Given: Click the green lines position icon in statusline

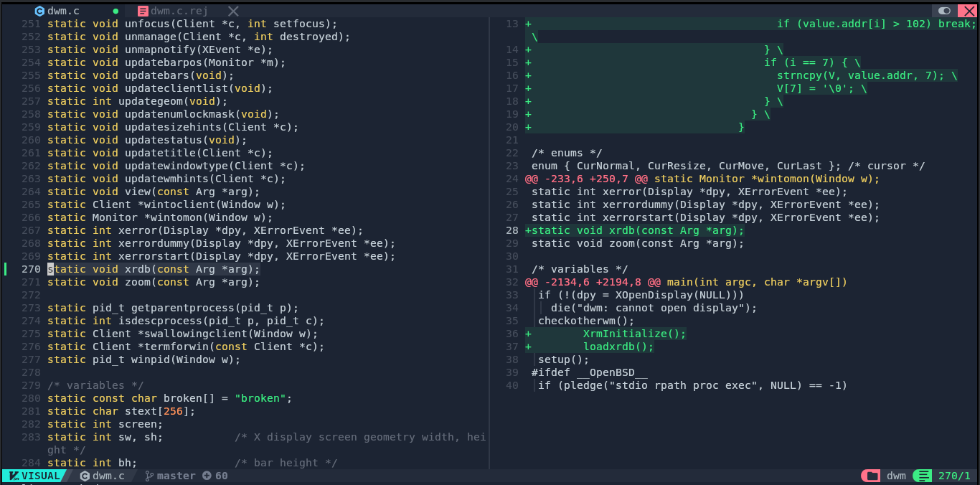Looking at the screenshot, I should tap(923, 476).
